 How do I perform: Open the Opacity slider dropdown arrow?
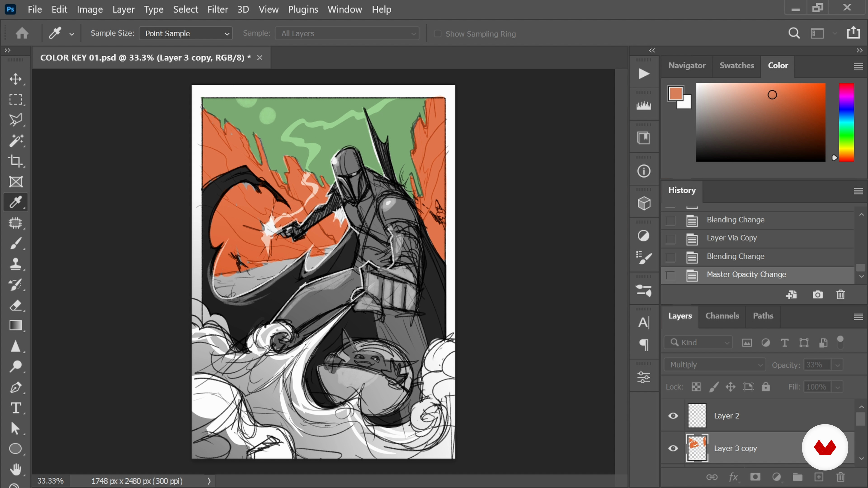point(838,365)
